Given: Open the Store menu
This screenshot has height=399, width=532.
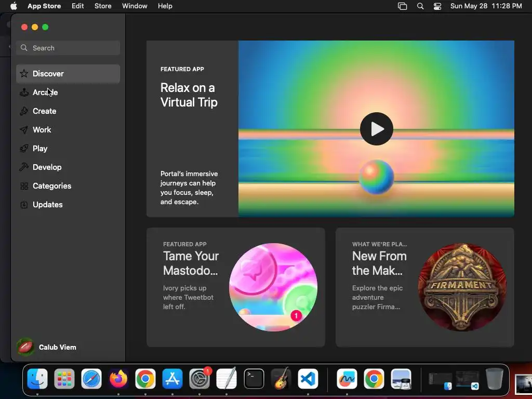Looking at the screenshot, I should 103,6.
